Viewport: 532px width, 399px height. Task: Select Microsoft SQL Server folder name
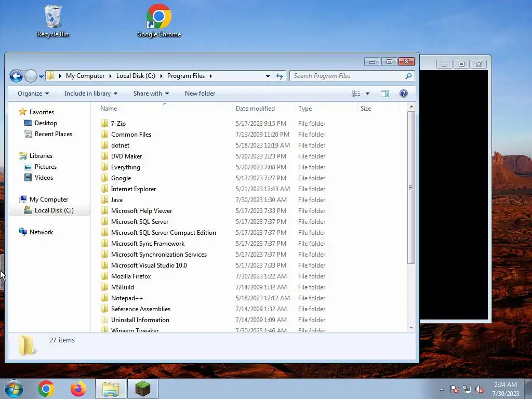[140, 221]
